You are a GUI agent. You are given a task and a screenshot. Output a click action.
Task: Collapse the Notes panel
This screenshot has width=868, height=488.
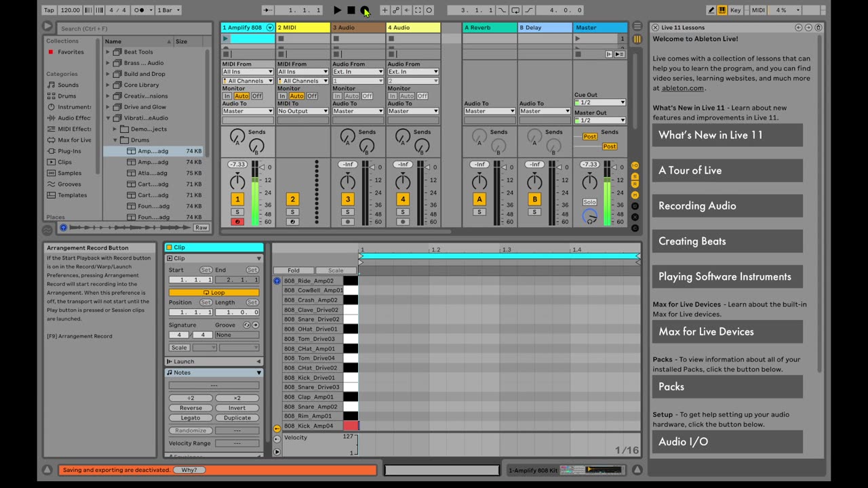[x=258, y=373]
